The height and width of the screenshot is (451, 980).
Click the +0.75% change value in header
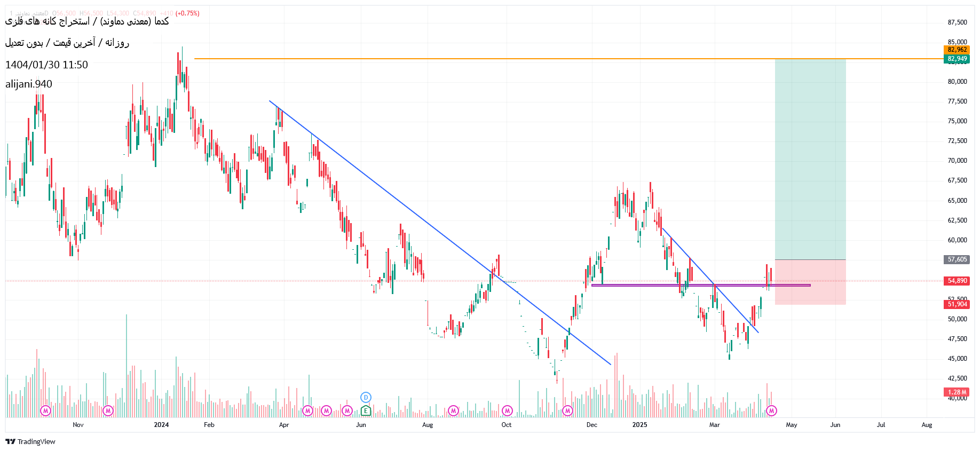[x=187, y=13]
